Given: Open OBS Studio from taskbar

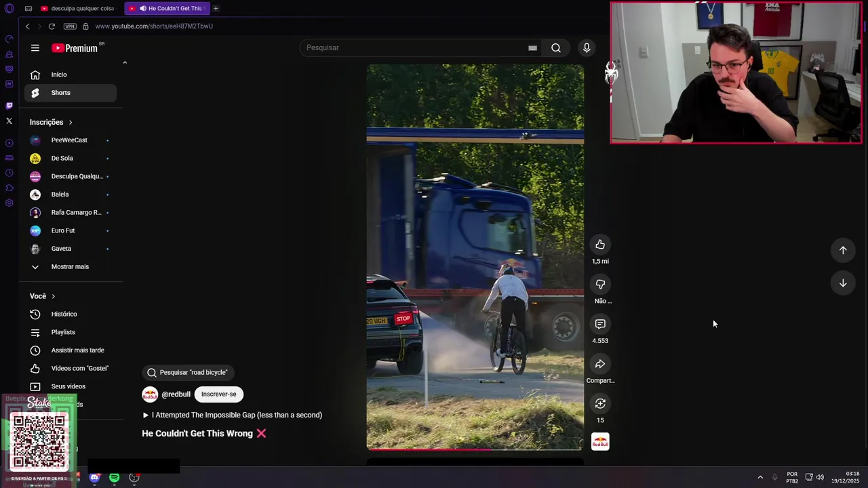Looking at the screenshot, I should click(134, 478).
